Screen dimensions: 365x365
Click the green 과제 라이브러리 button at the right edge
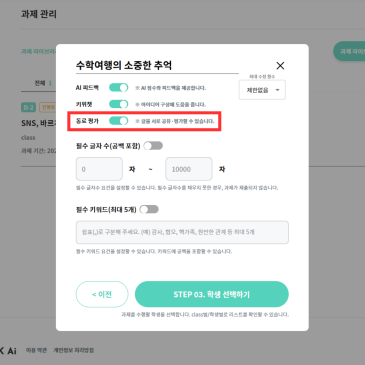(x=349, y=51)
